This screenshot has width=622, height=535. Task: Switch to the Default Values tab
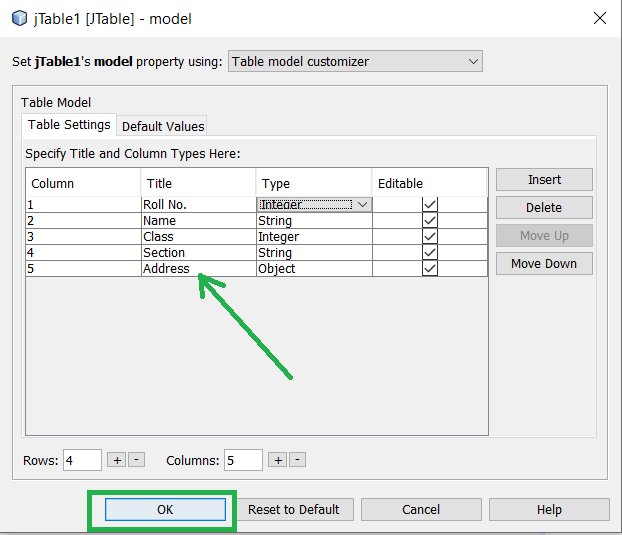click(x=163, y=126)
